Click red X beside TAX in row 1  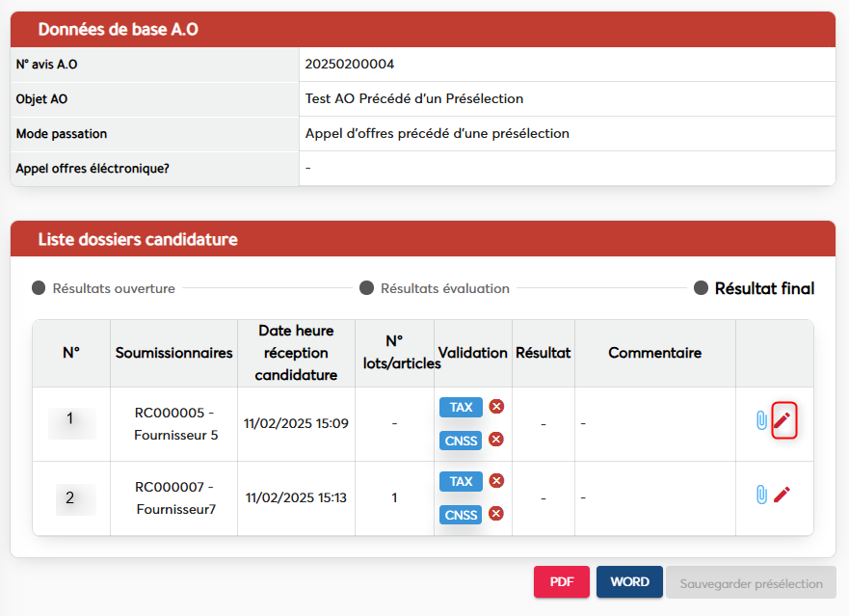click(496, 407)
